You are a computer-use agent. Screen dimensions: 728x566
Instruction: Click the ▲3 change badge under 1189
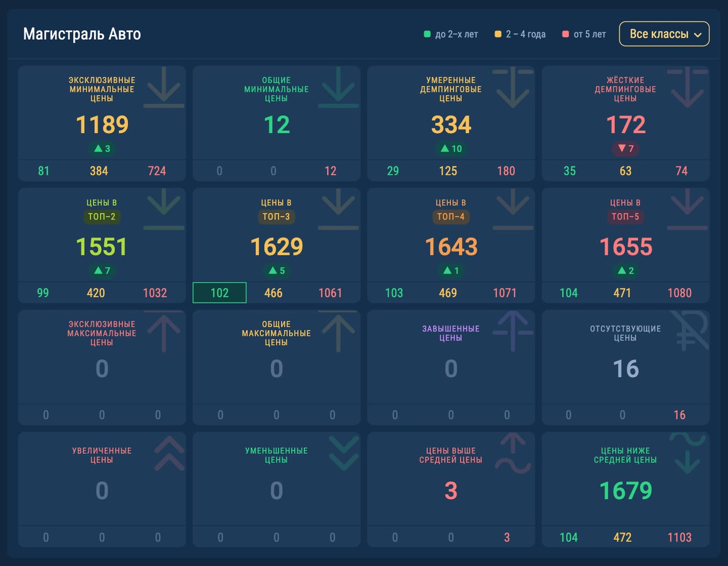pyautogui.click(x=102, y=149)
